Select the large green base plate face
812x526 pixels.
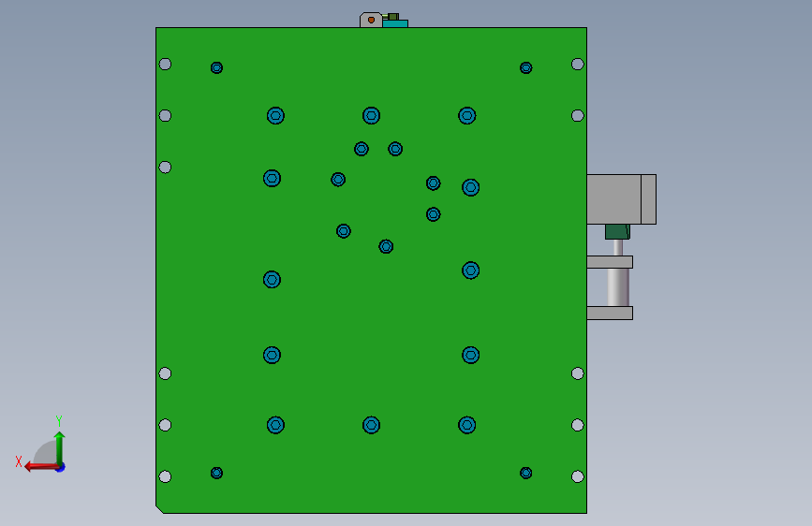coord(371,311)
